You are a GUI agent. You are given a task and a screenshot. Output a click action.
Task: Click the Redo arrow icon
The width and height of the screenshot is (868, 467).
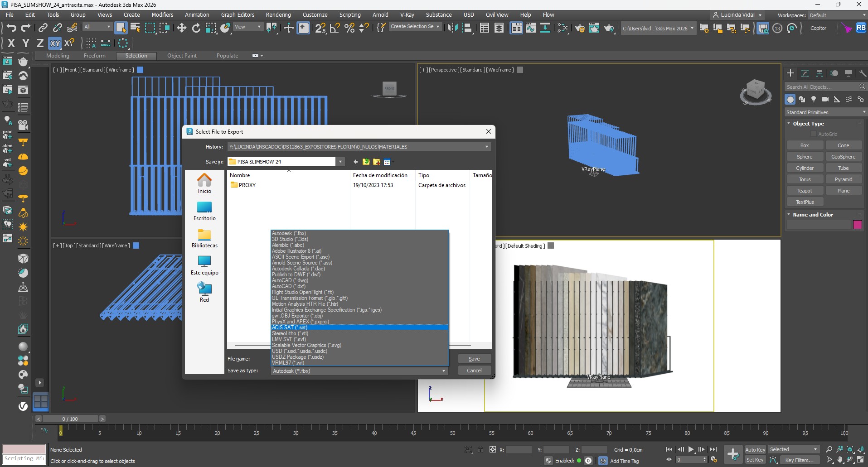click(x=26, y=28)
